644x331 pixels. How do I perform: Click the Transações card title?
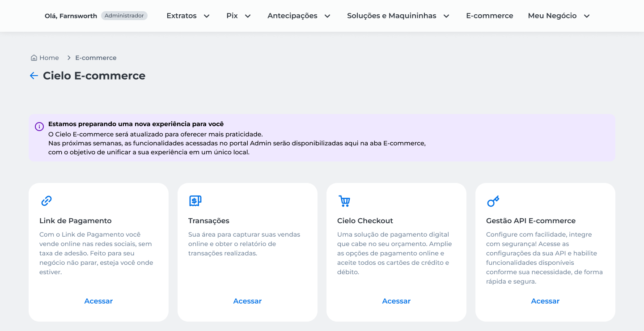(209, 221)
